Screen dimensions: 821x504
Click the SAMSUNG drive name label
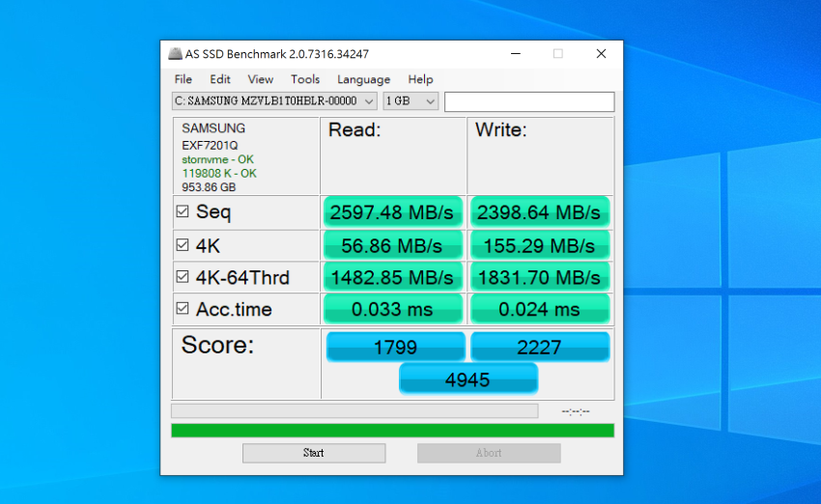coord(213,128)
